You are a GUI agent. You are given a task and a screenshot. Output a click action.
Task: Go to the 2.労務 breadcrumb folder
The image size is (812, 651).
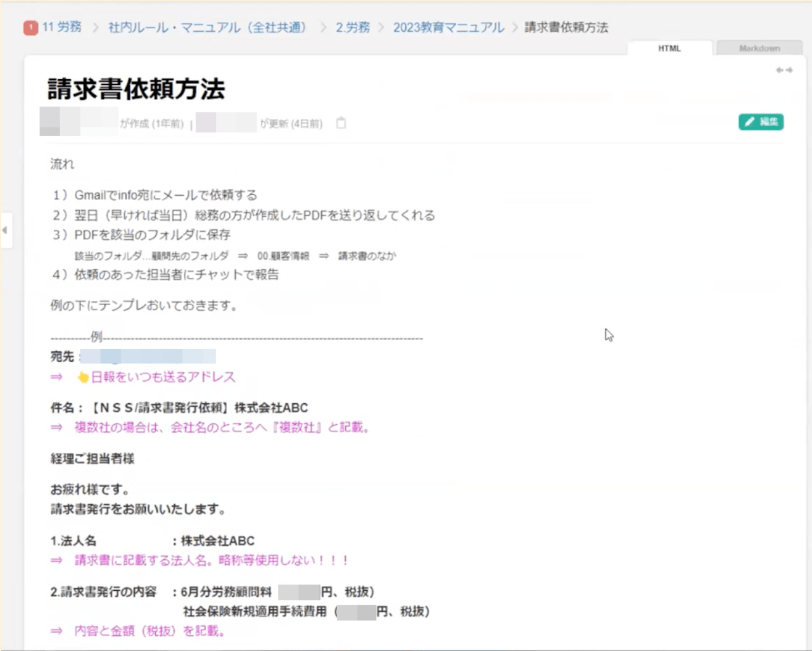click(x=353, y=27)
